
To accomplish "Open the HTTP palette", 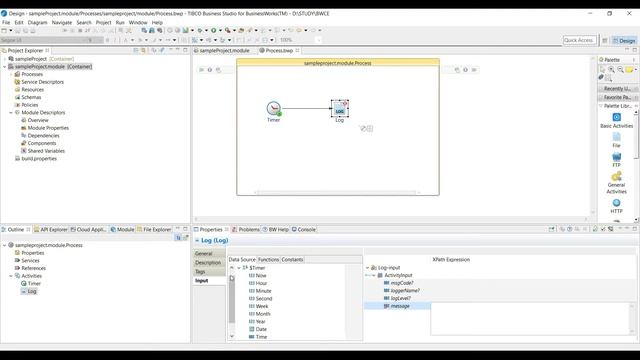I will 616,206.
